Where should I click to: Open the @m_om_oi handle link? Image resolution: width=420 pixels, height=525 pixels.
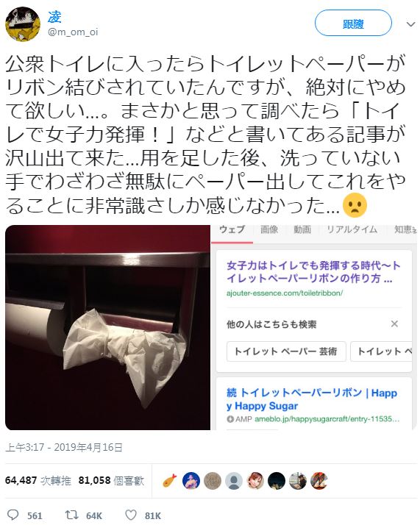pos(73,32)
